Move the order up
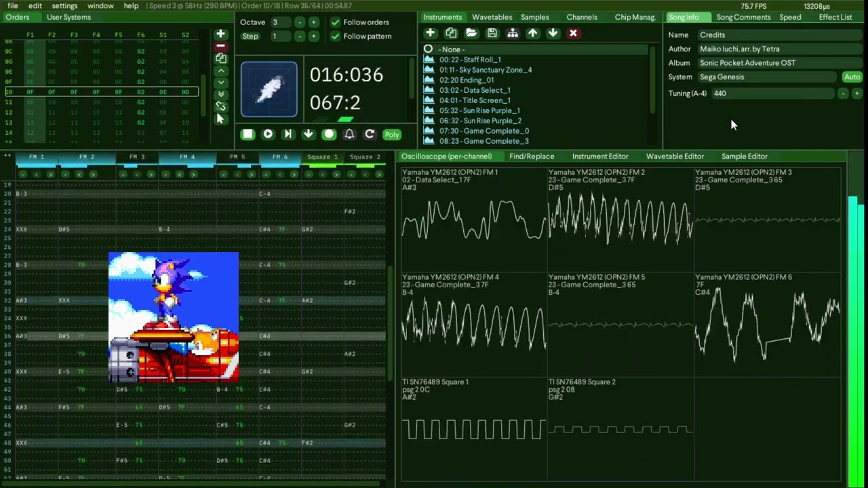The height and width of the screenshot is (488, 868). [220, 70]
